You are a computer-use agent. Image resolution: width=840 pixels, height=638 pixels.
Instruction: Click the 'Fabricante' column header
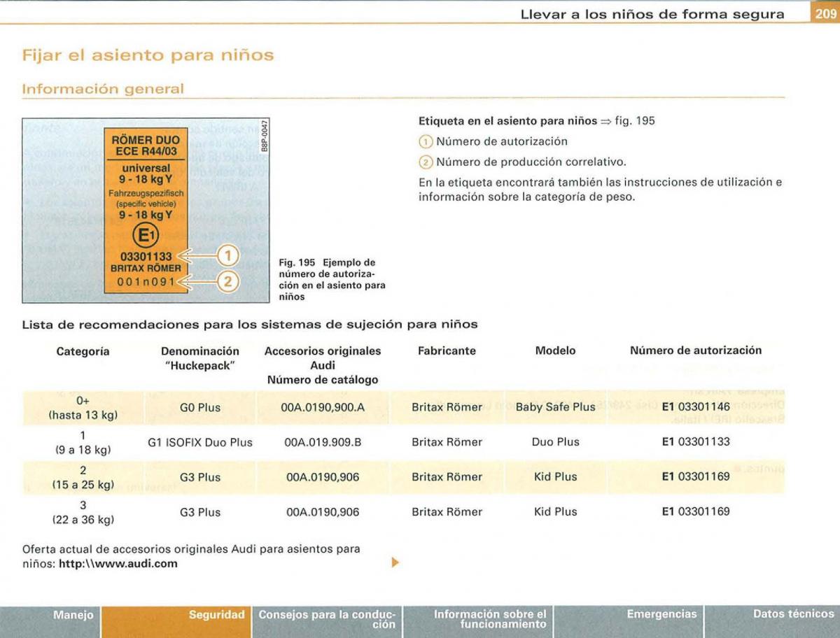(x=447, y=351)
